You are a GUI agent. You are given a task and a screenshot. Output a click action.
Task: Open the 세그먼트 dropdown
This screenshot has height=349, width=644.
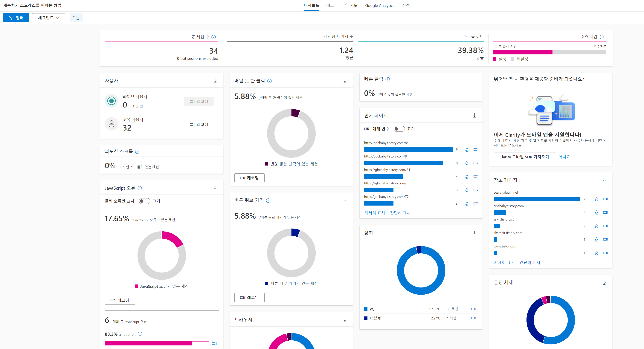click(48, 18)
